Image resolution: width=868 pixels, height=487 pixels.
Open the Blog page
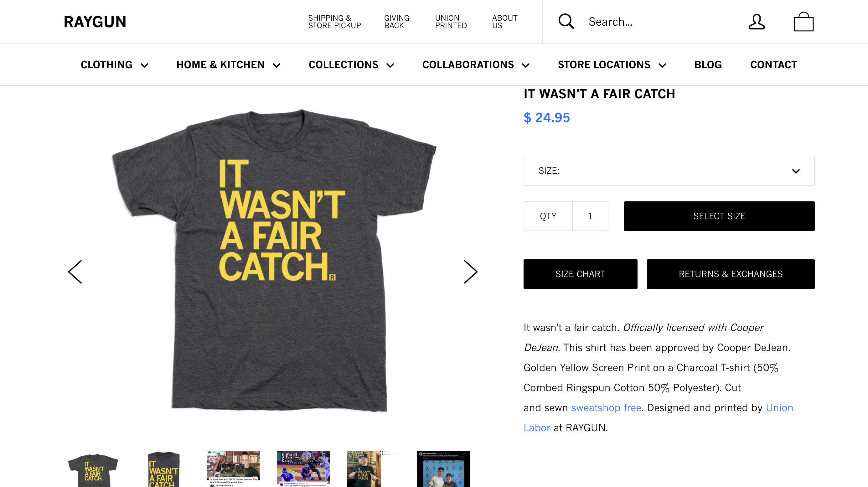tap(708, 65)
